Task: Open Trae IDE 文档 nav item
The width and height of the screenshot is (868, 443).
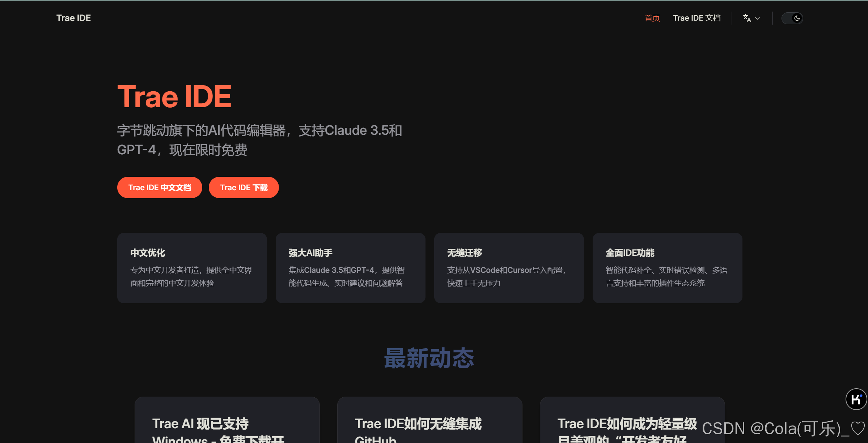Action: pyautogui.click(x=696, y=18)
